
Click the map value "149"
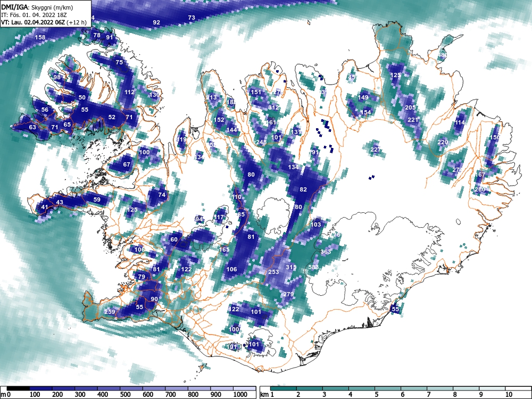click(x=363, y=97)
